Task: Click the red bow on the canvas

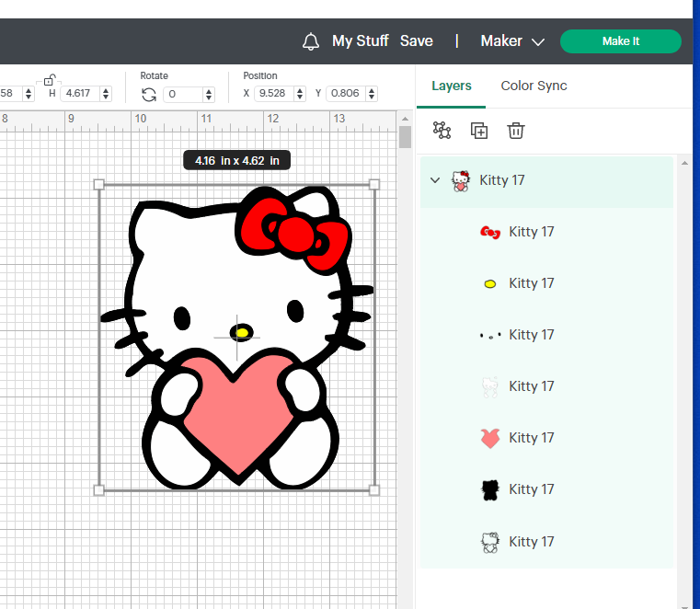Action: 294,235
